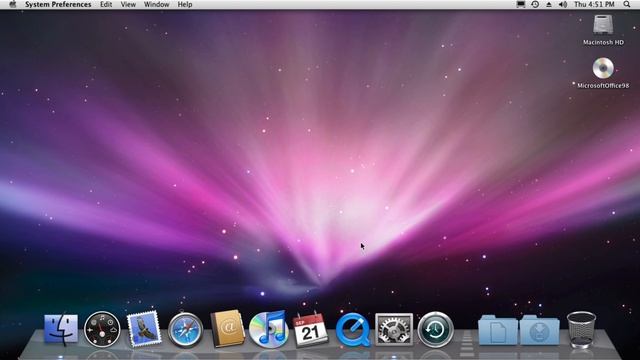The image size is (640, 360).
Task: Click the MicrosoftOffice98 label text
Action: tap(603, 86)
